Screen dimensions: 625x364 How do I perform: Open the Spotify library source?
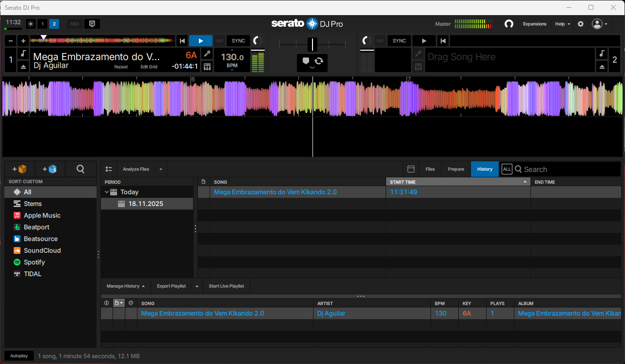click(34, 262)
